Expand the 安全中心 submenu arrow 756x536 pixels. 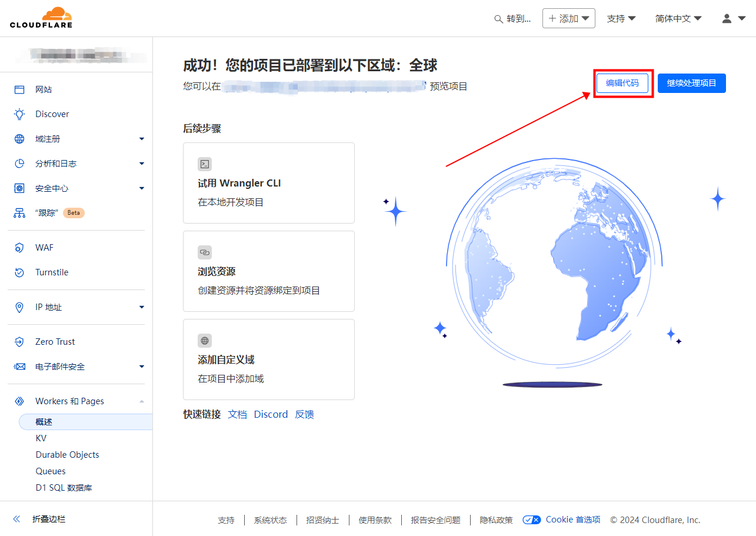click(x=141, y=188)
